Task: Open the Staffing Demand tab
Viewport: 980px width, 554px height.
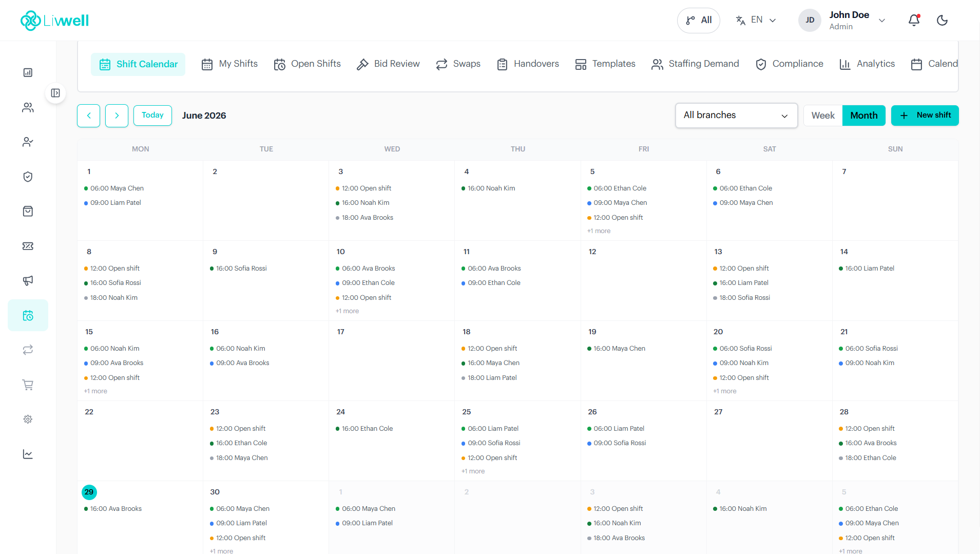Action: 695,64
